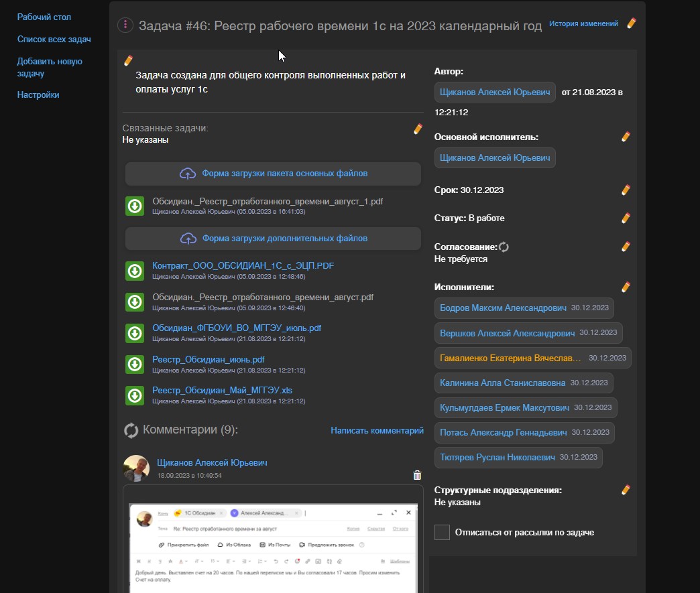Viewport: 700px width, 593px height.
Task: Go to Список всех задач
Action: click(54, 40)
